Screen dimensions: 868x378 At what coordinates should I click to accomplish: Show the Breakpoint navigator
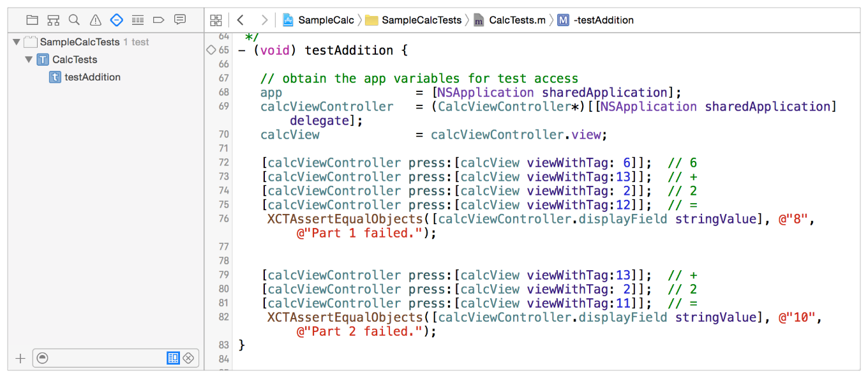(159, 20)
